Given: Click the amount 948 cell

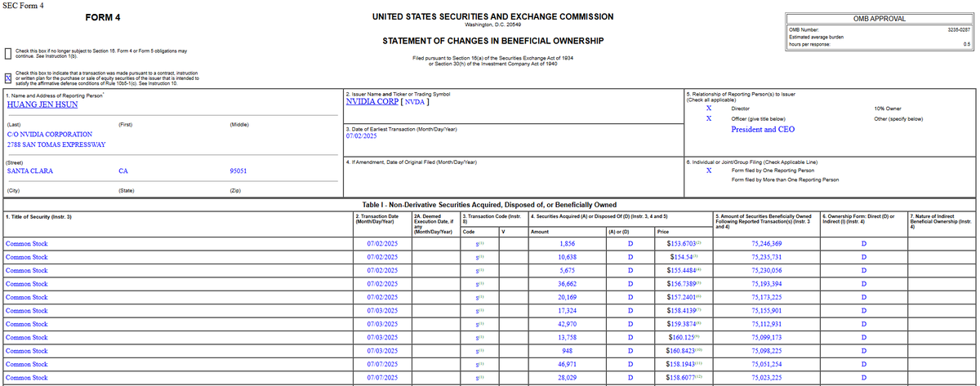Looking at the screenshot, I should (570, 351).
